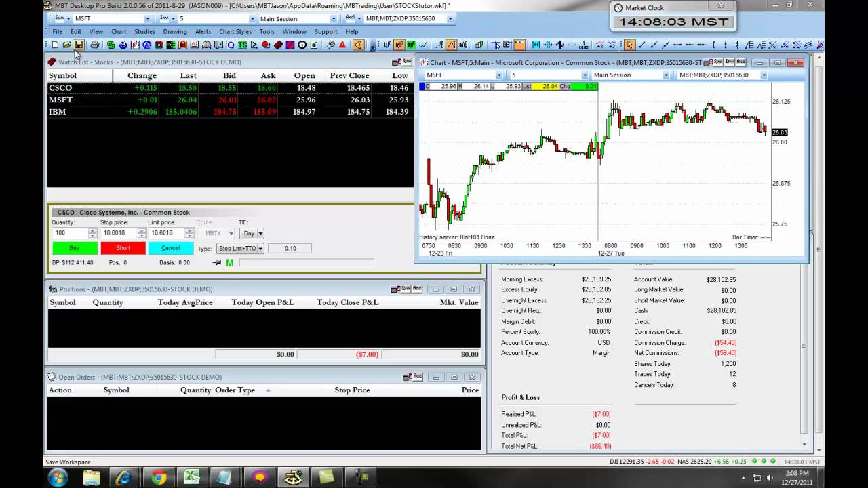The height and width of the screenshot is (488, 868).
Task: Toggle Acc button in chart window title
Action: [741, 62]
